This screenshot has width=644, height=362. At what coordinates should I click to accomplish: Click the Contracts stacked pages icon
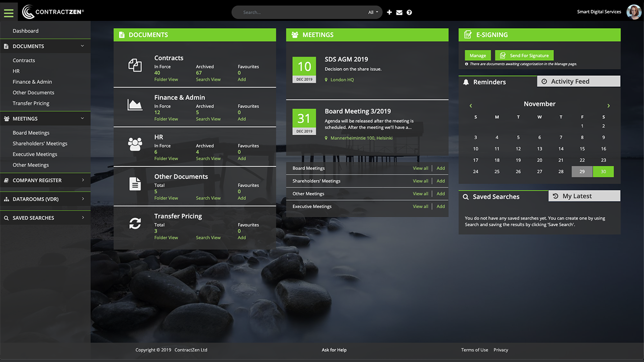[135, 65]
